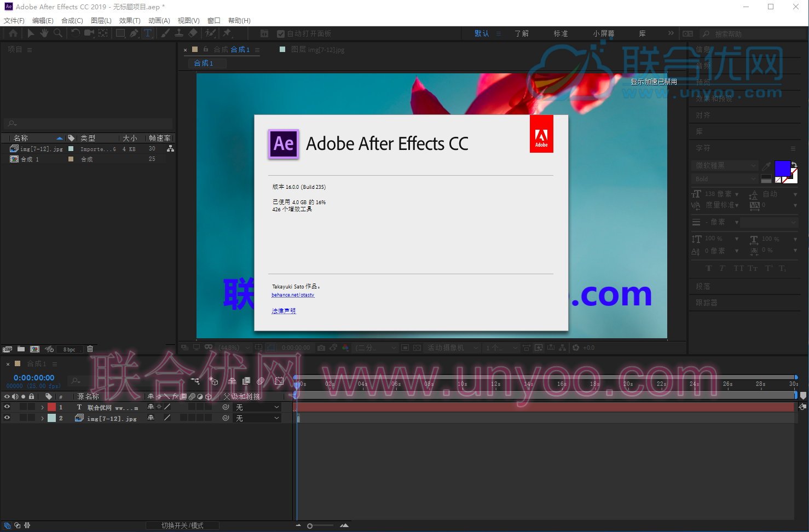Select the Pan Behind anchor point tool
809x532 pixels.
(x=102, y=33)
